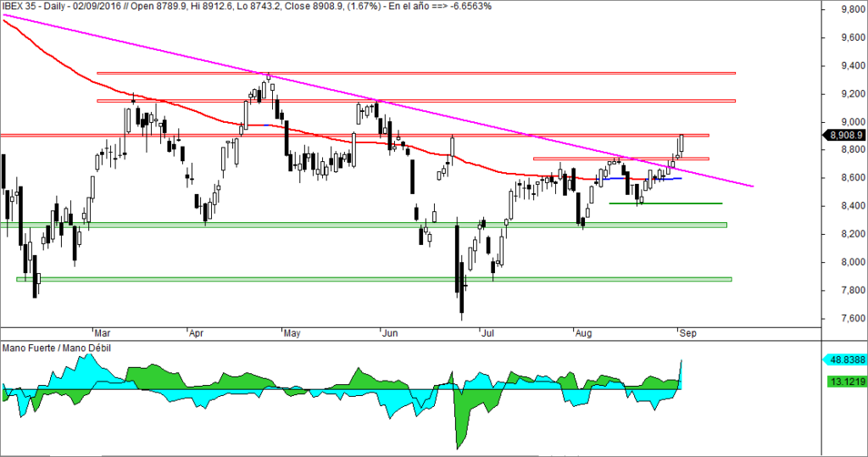The width and height of the screenshot is (868, 457).
Task: Click the 8,400 price axis label
Action: click(x=853, y=206)
